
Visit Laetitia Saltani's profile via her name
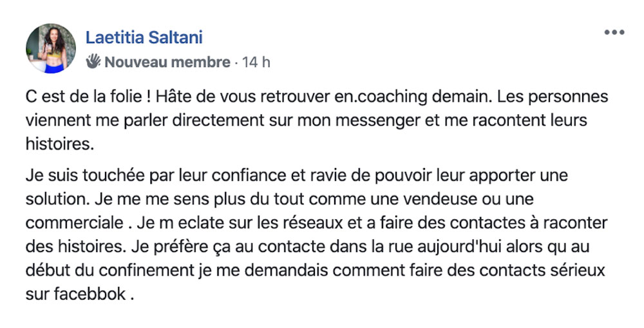(144, 37)
